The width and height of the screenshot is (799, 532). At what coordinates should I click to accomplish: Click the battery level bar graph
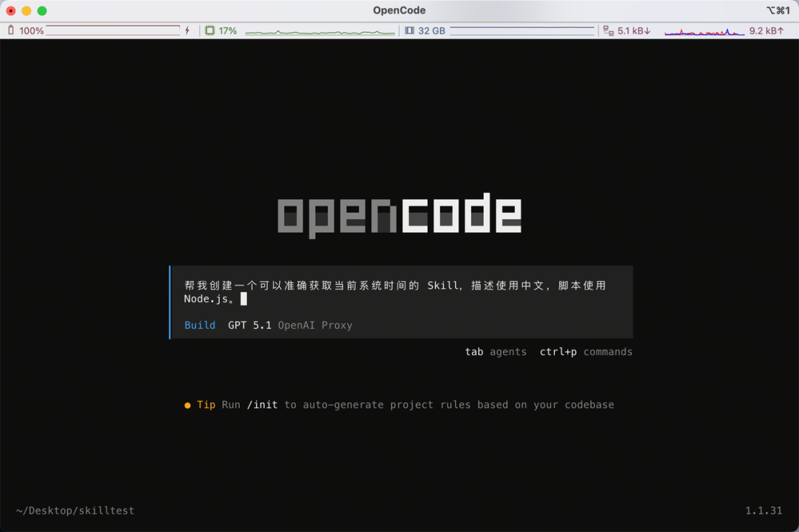112,30
